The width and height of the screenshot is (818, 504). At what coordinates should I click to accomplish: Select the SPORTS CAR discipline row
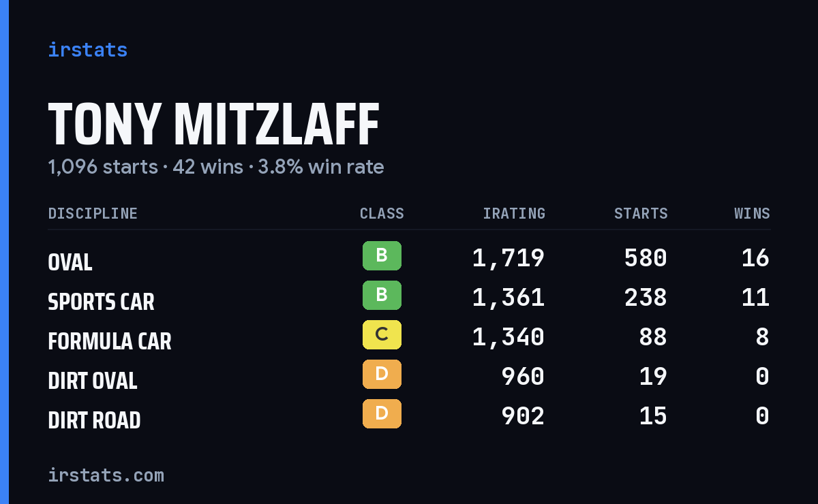pos(409,298)
